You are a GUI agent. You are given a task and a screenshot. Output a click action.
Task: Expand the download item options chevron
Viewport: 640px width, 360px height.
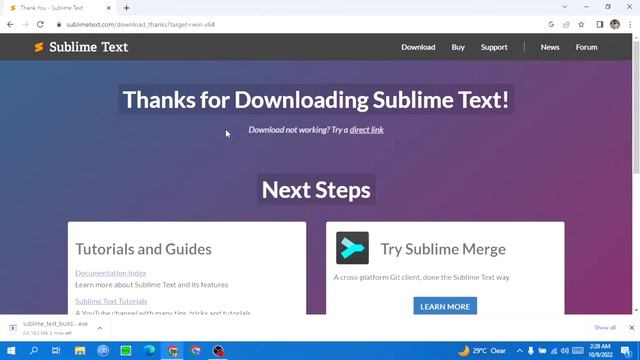click(100, 328)
